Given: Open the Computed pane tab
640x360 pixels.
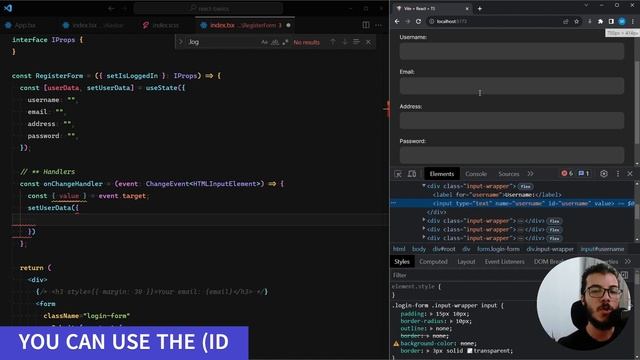Looking at the screenshot, I should coord(433,262).
